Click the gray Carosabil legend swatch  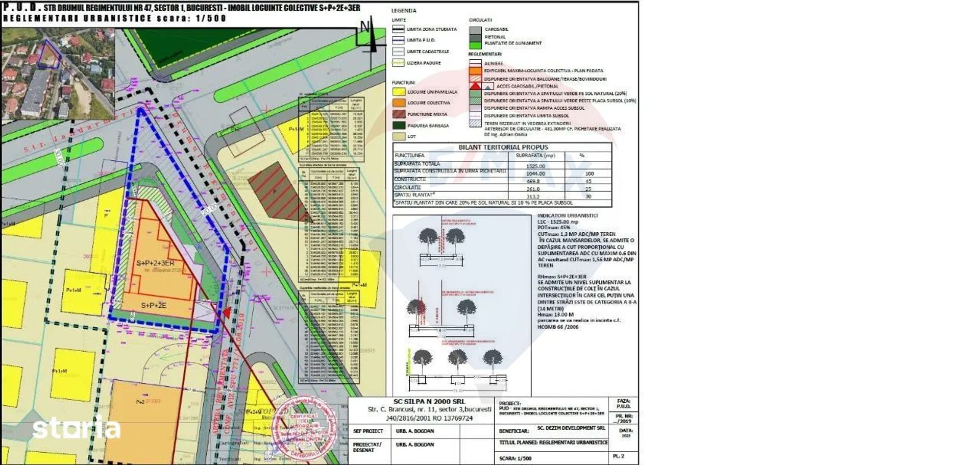tap(475, 30)
